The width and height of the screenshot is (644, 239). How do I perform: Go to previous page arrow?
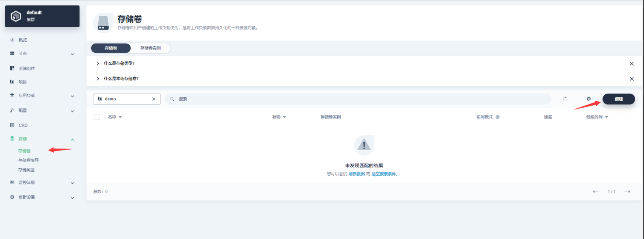[x=596, y=192]
